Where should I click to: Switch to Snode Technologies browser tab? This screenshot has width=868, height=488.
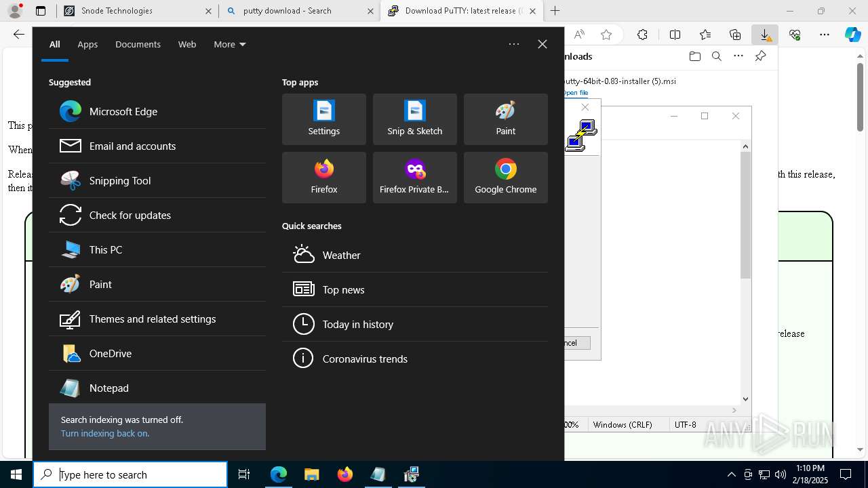click(x=136, y=11)
